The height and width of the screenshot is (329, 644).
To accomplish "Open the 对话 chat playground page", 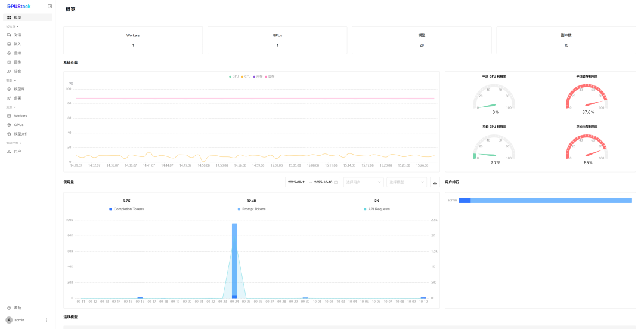I will click(x=17, y=35).
